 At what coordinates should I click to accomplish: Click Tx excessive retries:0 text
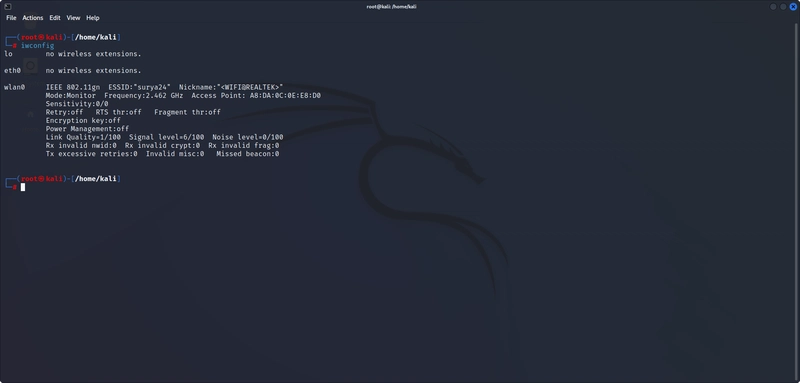tap(91, 154)
